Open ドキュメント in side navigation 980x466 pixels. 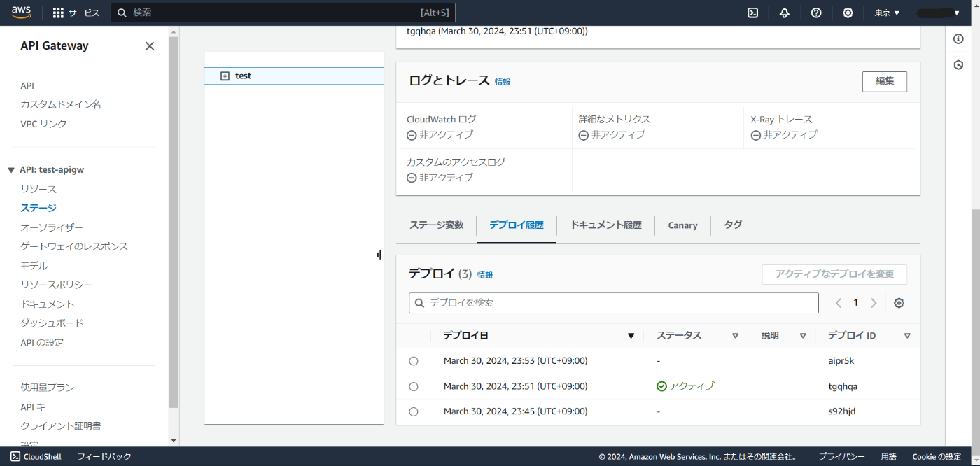[48, 304]
